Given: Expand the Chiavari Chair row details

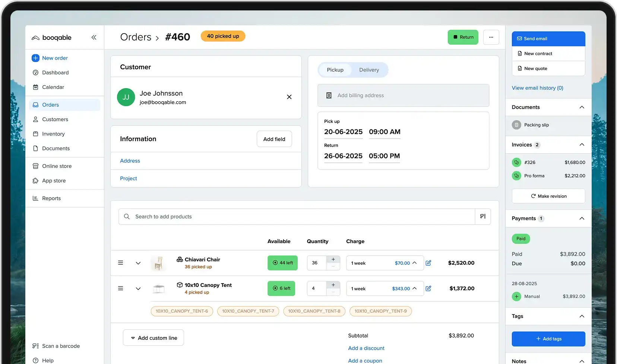Looking at the screenshot, I should pyautogui.click(x=138, y=263).
